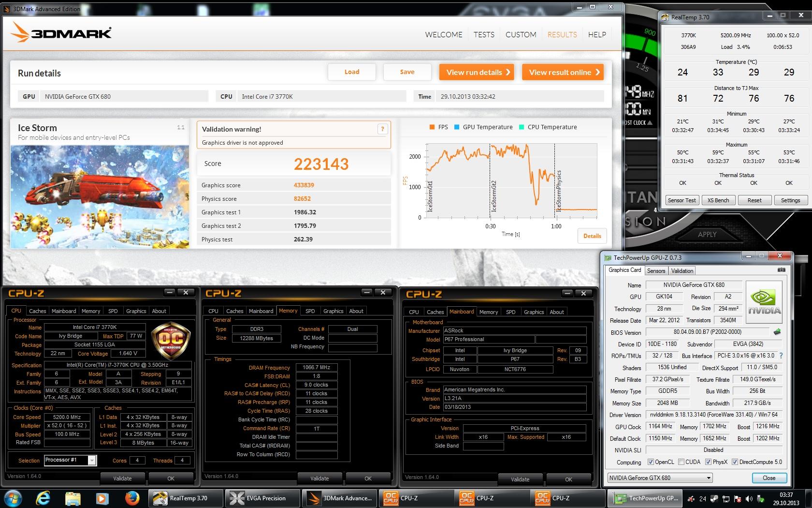Open the TESTS tab in 3DMark
This screenshot has height=508, width=812.
click(x=484, y=35)
